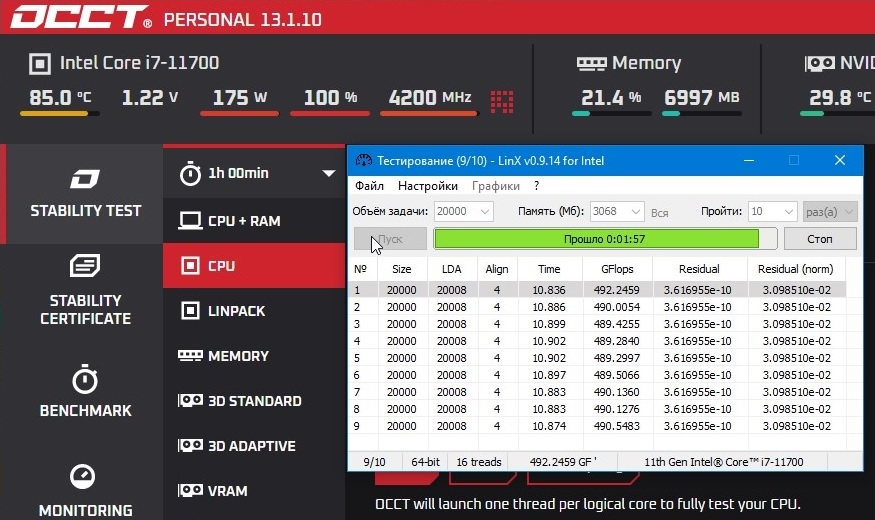Select the VRAM test label
The image size is (875, 520).
228,491
